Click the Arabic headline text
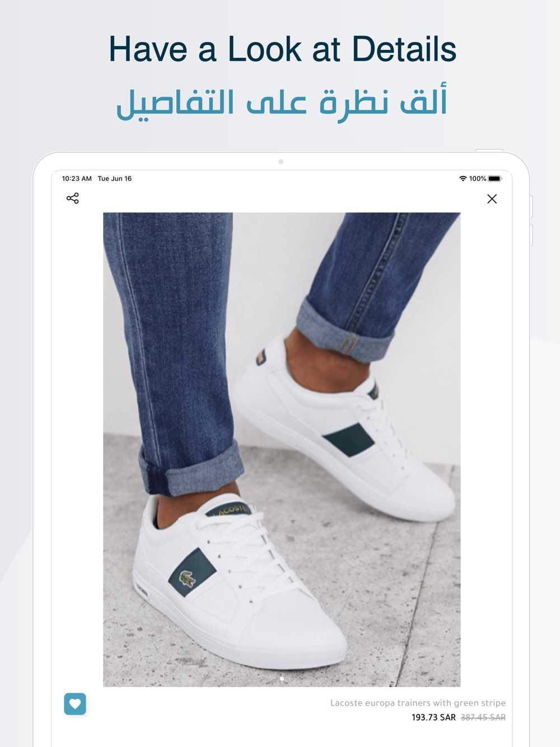The height and width of the screenshot is (747, 560). (281, 101)
